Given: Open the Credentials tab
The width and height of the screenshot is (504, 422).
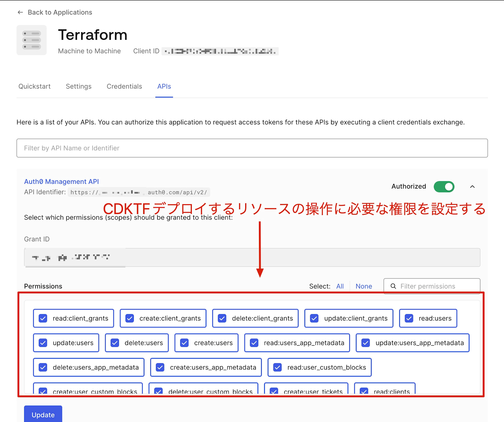Looking at the screenshot, I should coord(124,86).
